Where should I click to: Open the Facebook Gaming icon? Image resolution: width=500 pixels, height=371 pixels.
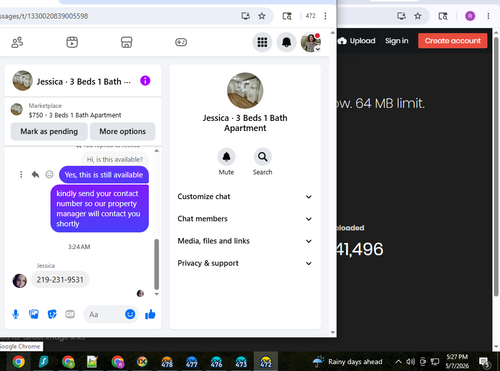[181, 42]
